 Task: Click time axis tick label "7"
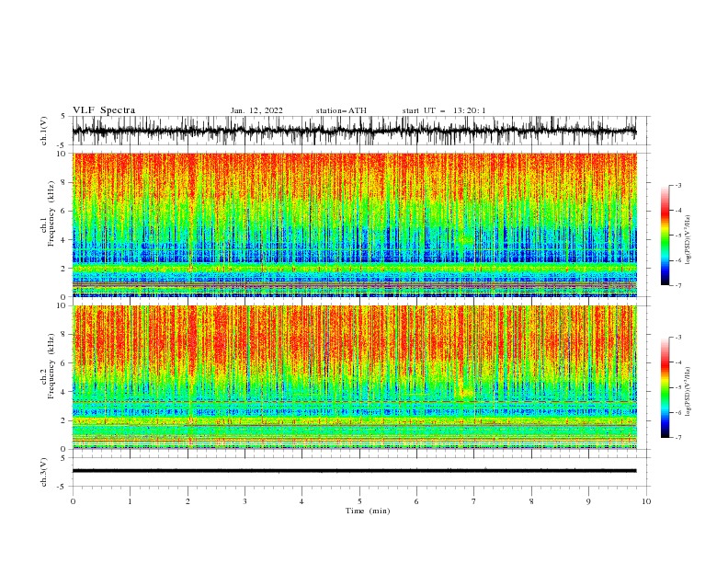tap(474, 501)
